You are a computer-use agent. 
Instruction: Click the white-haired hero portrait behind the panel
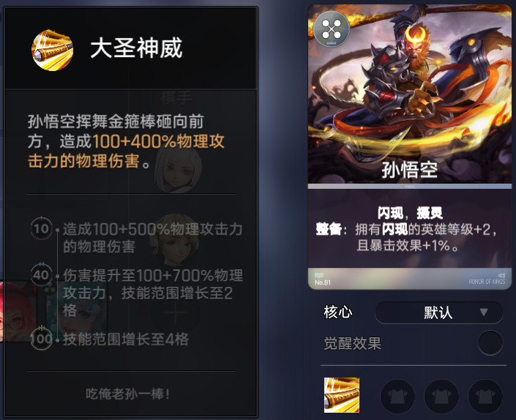tap(178, 168)
